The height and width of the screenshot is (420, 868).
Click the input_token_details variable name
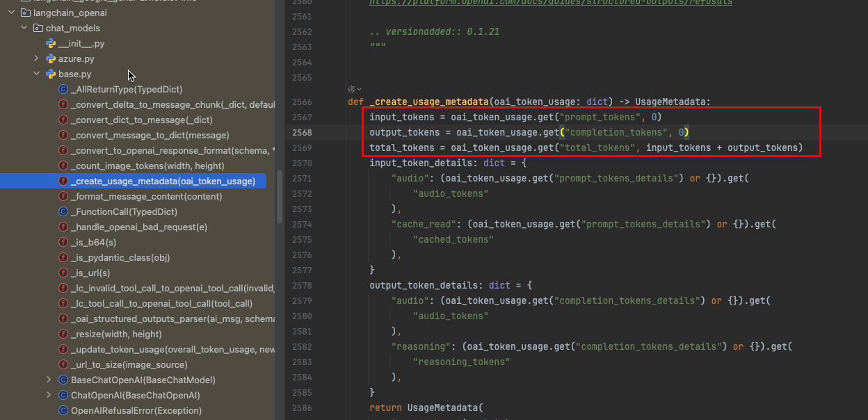[424, 163]
